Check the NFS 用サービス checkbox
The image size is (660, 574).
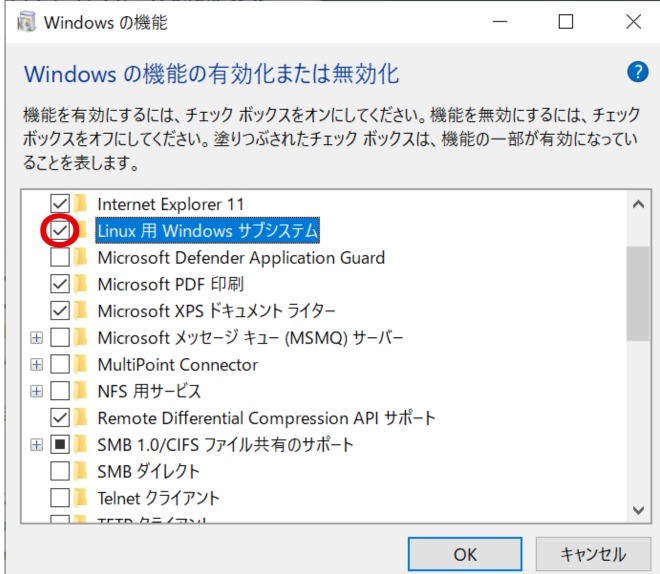pos(60,391)
